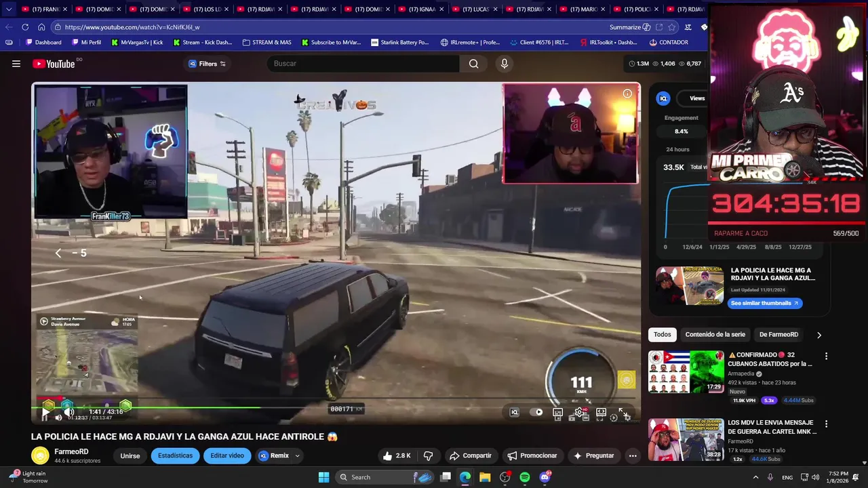Show more filter chips with the right arrow
The width and height of the screenshot is (868, 488).
point(818,334)
